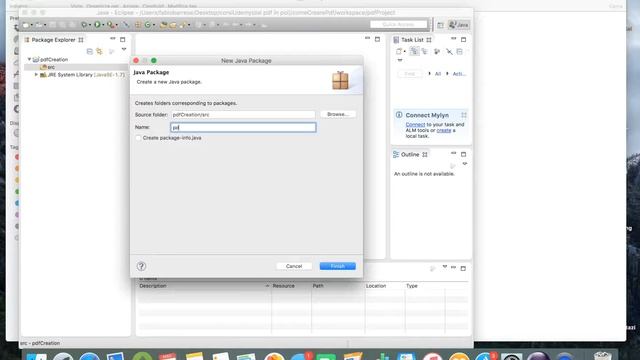Open Package Explorer view menu triangle

point(124,49)
